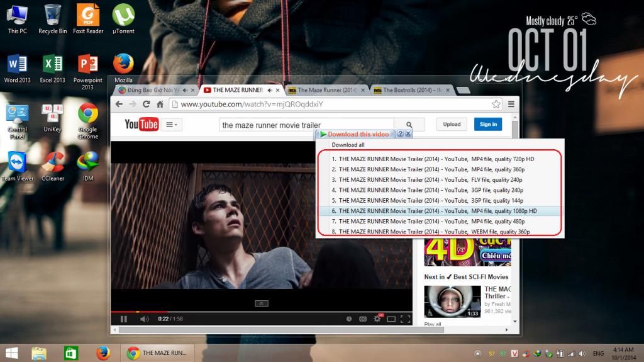Pause the Maze Runner trailer
Image resolution: width=644 pixels, height=362 pixels.
pos(124,319)
